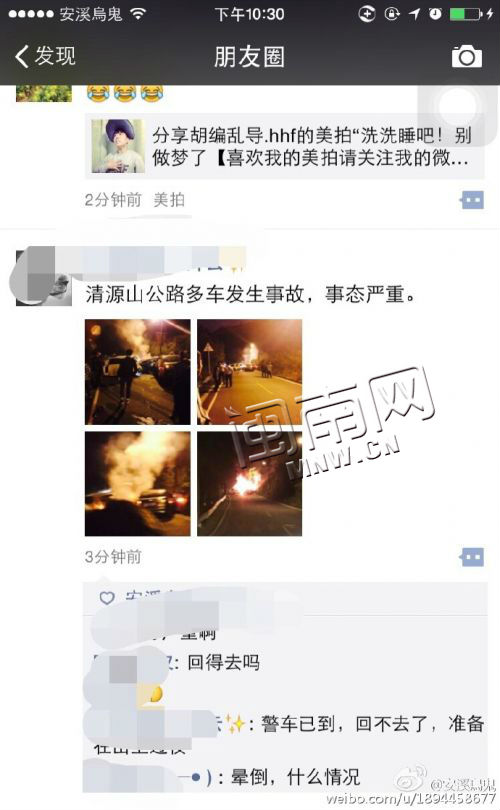The height and width of the screenshot is (810, 500).
Task: Select the 回得去吗 comment
Action: pos(223,662)
